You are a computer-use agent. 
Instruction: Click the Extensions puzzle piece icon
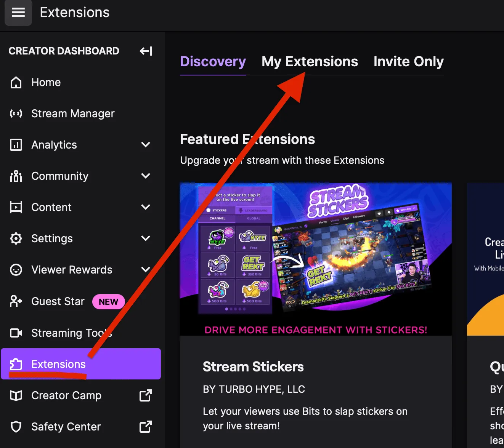click(x=16, y=364)
